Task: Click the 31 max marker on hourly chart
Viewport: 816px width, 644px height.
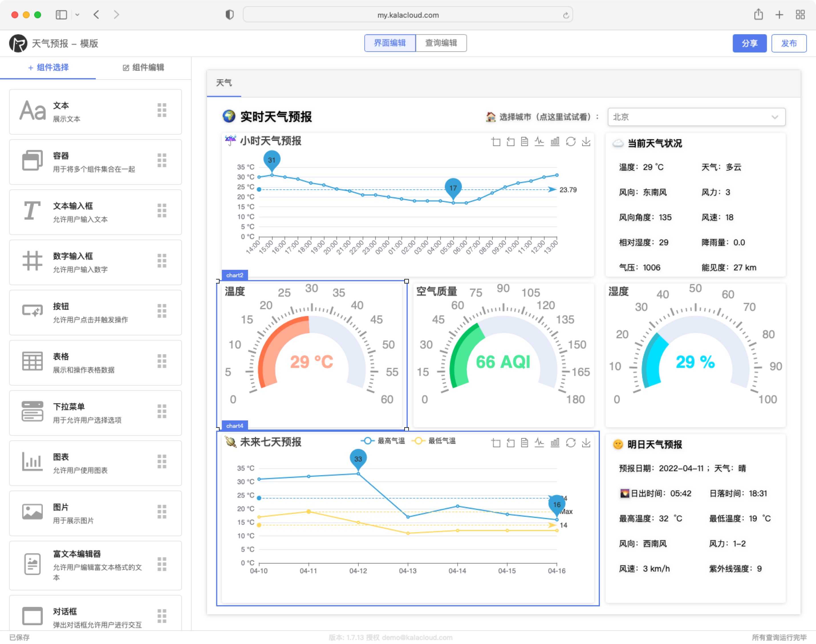Action: (x=272, y=161)
